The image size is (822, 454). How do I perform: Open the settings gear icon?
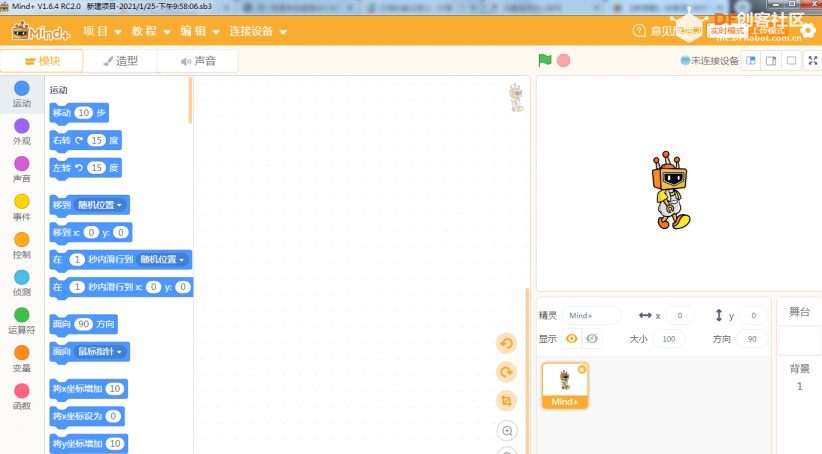[x=808, y=31]
